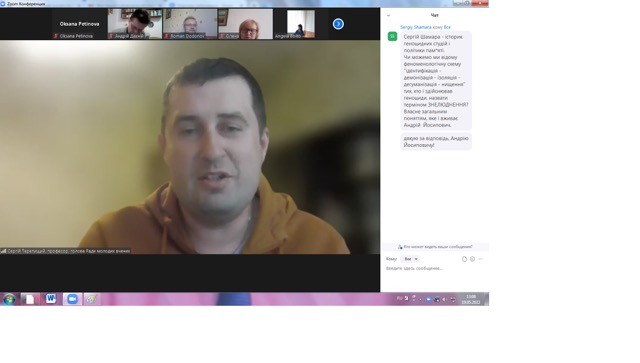Open the Paint icon in taskbar
Viewport: 640px width, 363px height.
pyautogui.click(x=91, y=299)
